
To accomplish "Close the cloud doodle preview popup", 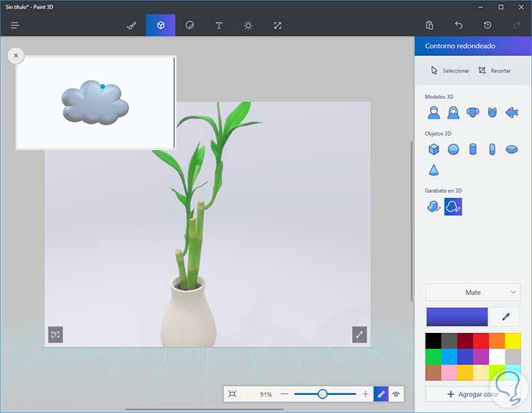I will coord(15,55).
